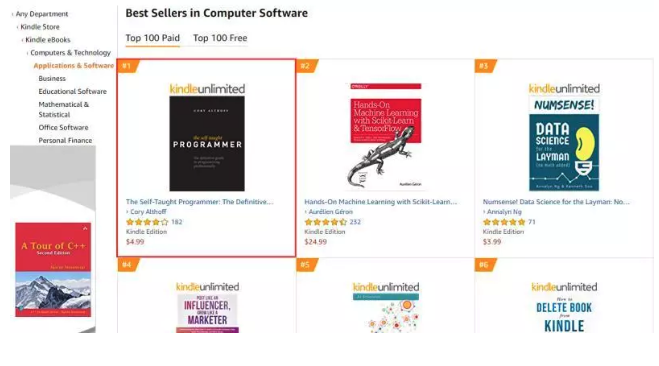This screenshot has width=659, height=366.
Task: Click the #1 rank badge
Action: tap(128, 66)
